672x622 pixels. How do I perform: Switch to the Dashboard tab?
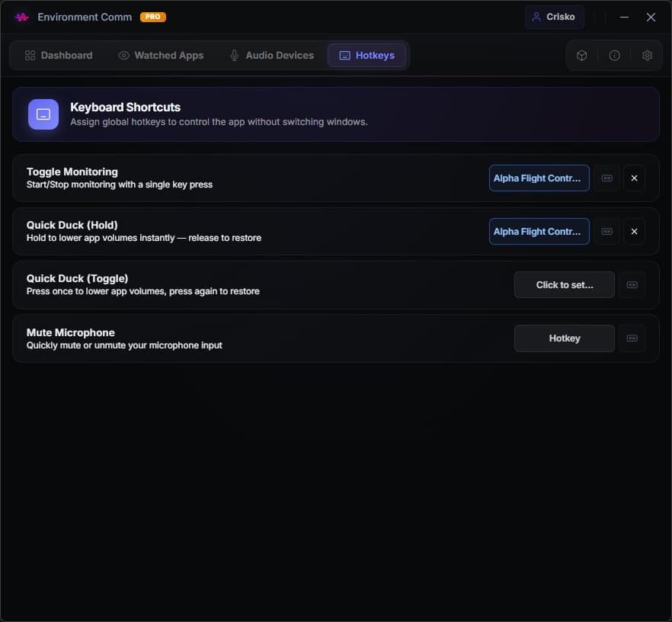coord(59,56)
